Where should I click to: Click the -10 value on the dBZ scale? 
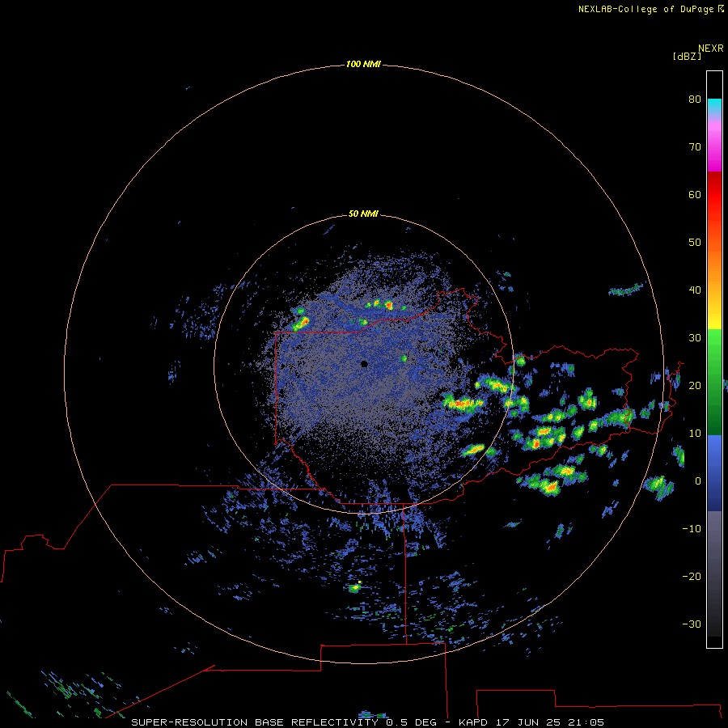click(x=692, y=528)
